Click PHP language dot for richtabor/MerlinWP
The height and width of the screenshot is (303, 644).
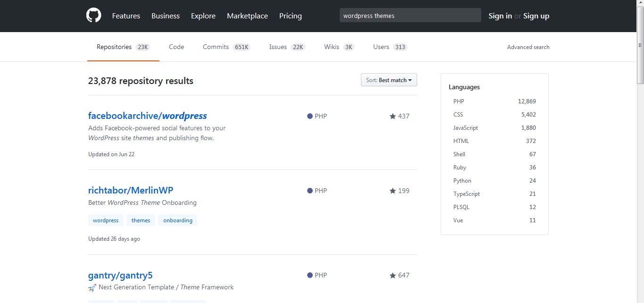(310, 191)
